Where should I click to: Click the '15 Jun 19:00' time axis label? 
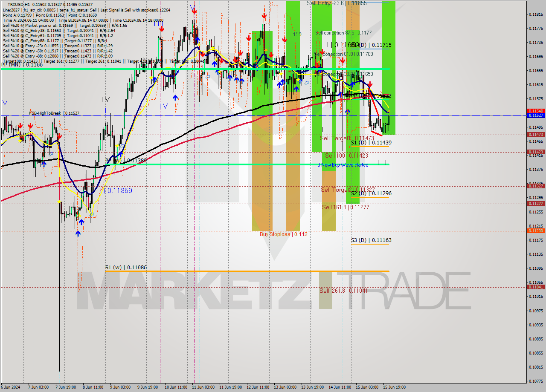(394, 387)
